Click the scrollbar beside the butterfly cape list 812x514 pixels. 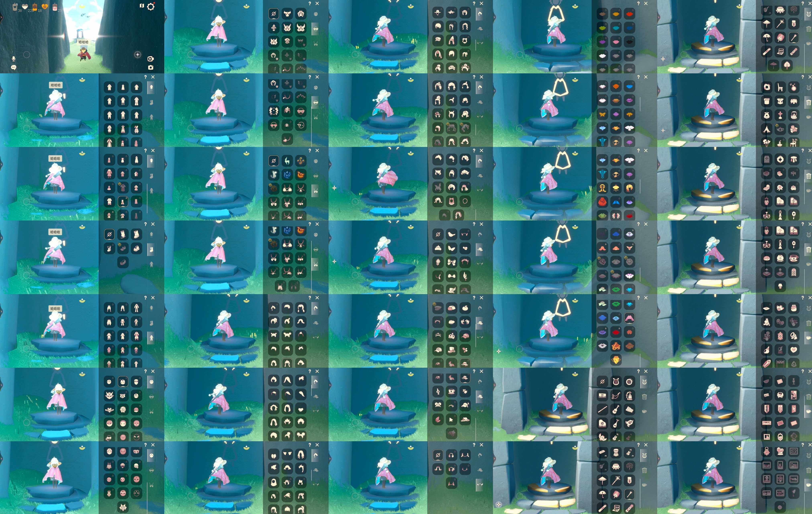click(640, 104)
